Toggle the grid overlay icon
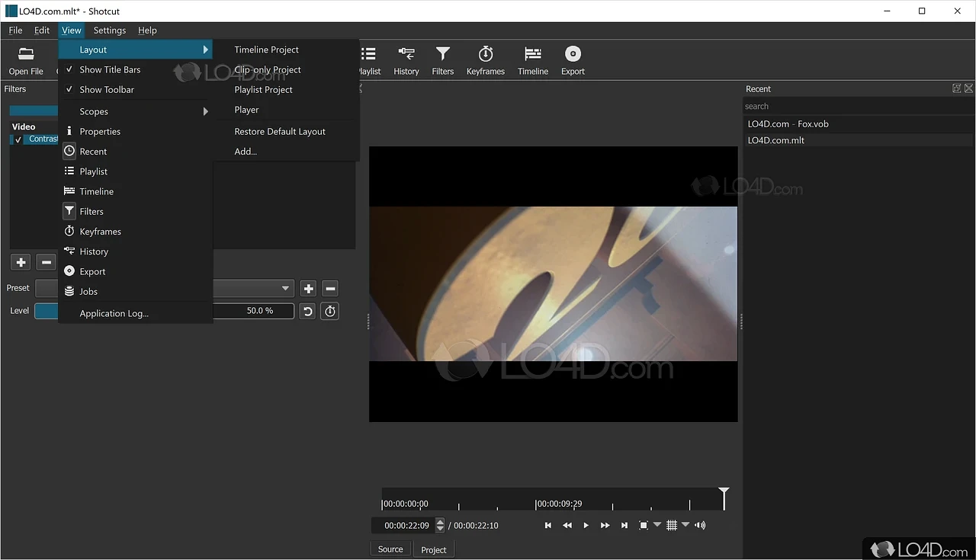The image size is (976, 560). [x=672, y=525]
